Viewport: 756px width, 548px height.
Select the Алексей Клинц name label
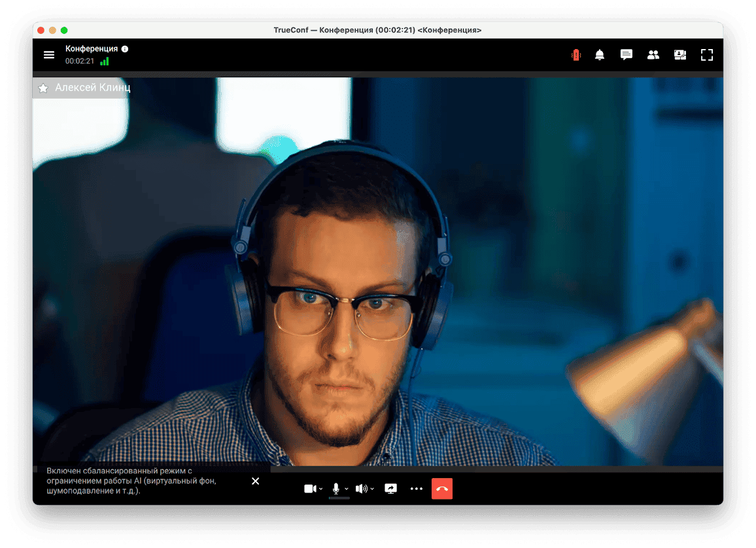click(x=93, y=88)
